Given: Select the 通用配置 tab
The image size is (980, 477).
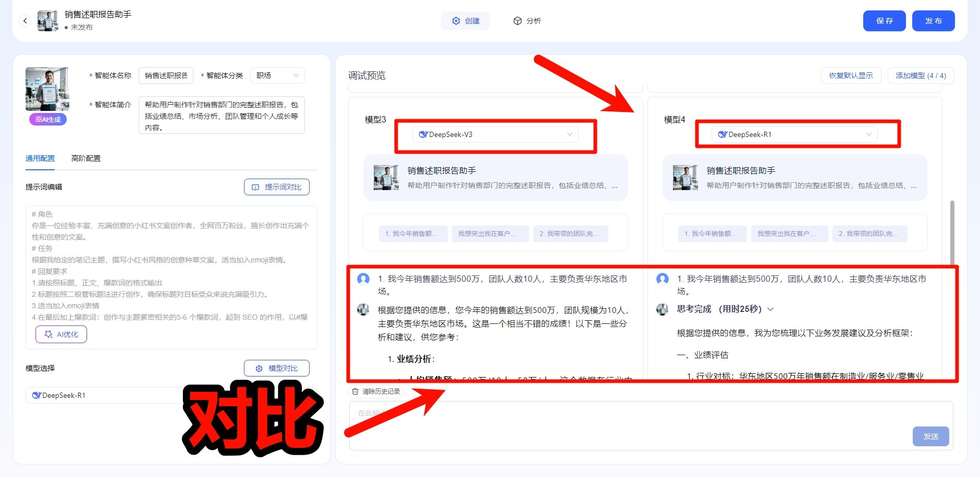Looking at the screenshot, I should tap(40, 158).
